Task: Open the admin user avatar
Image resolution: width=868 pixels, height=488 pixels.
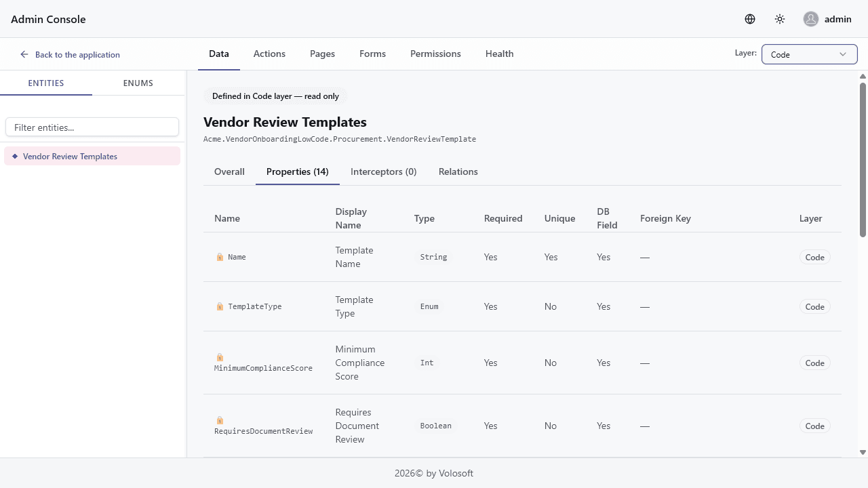Action: click(x=811, y=19)
